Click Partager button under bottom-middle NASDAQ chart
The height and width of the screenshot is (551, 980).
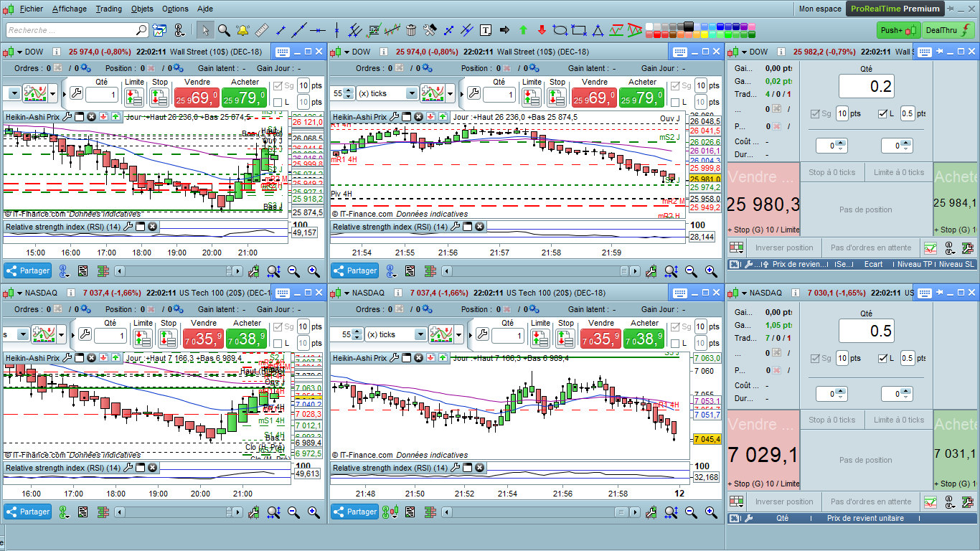tap(356, 512)
